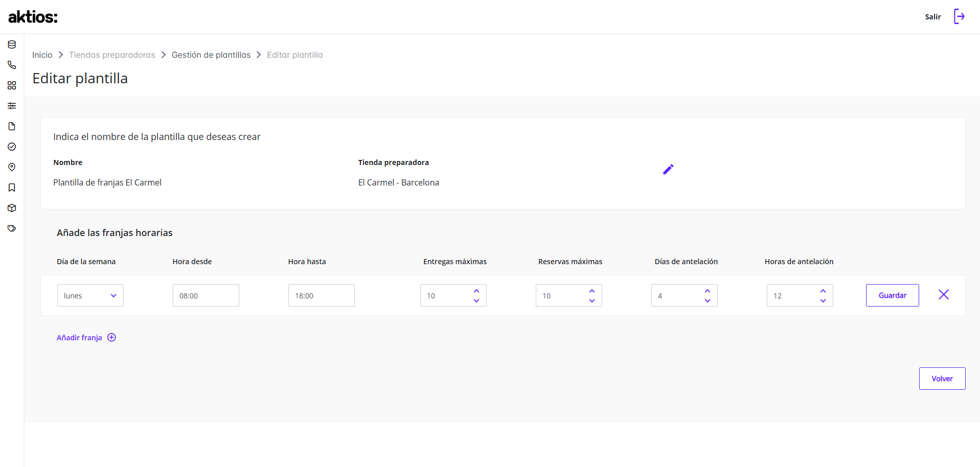Click the plus circle next to Añadir franja
980x467 pixels.
(111, 337)
